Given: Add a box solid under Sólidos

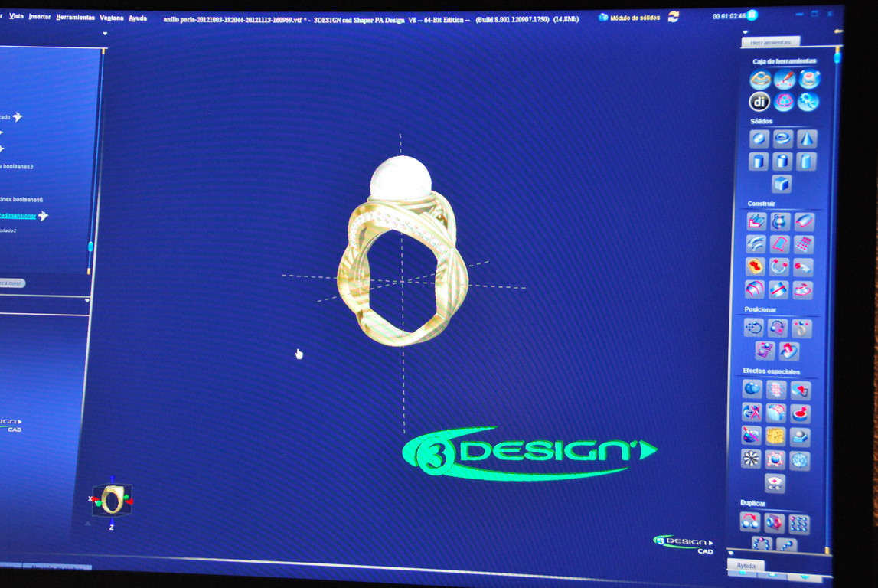Looking at the screenshot, I should click(781, 184).
